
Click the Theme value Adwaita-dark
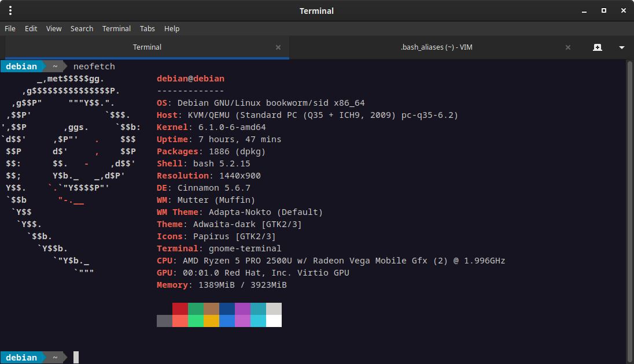248,224
